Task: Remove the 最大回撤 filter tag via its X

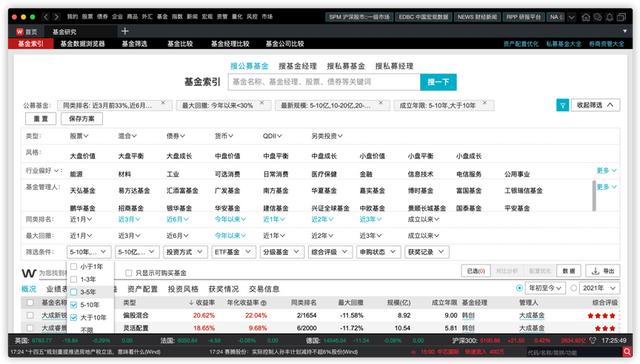Action: tap(262, 103)
